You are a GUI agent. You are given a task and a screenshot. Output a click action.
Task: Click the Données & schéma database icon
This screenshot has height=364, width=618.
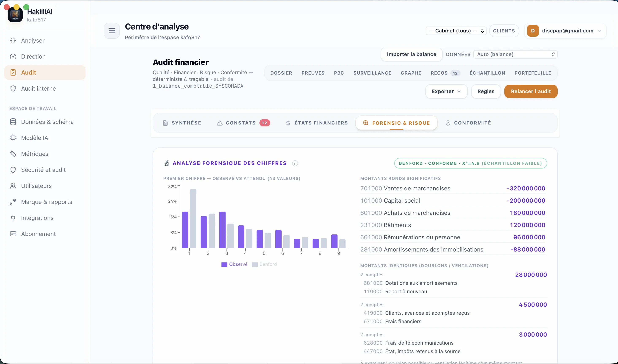click(13, 122)
